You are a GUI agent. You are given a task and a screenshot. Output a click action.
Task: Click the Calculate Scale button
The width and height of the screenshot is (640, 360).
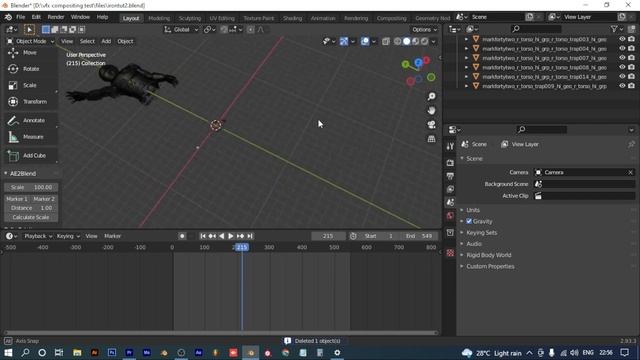click(x=31, y=217)
